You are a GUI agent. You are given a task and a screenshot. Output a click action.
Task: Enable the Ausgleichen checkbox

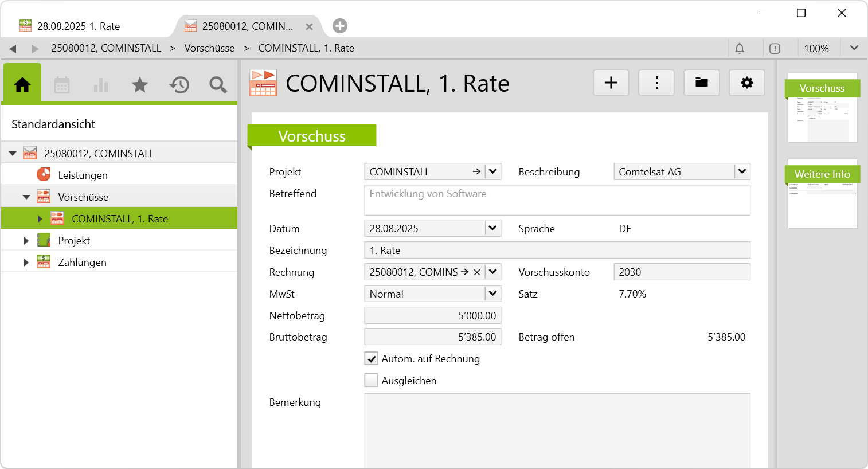point(372,381)
